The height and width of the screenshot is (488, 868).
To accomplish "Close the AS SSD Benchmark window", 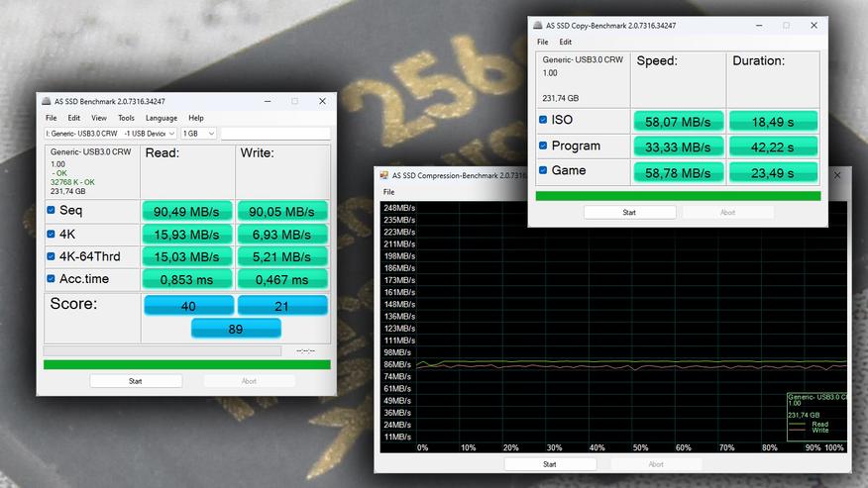I will pos(322,101).
